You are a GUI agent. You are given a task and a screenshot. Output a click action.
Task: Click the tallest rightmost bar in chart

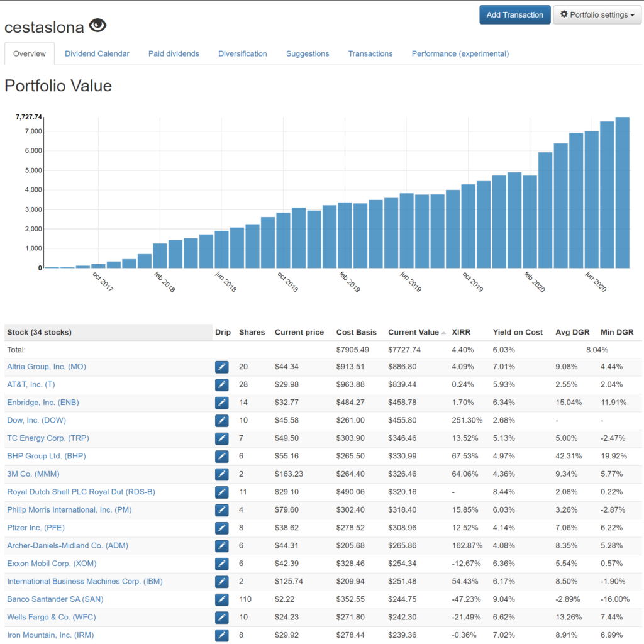point(622,192)
